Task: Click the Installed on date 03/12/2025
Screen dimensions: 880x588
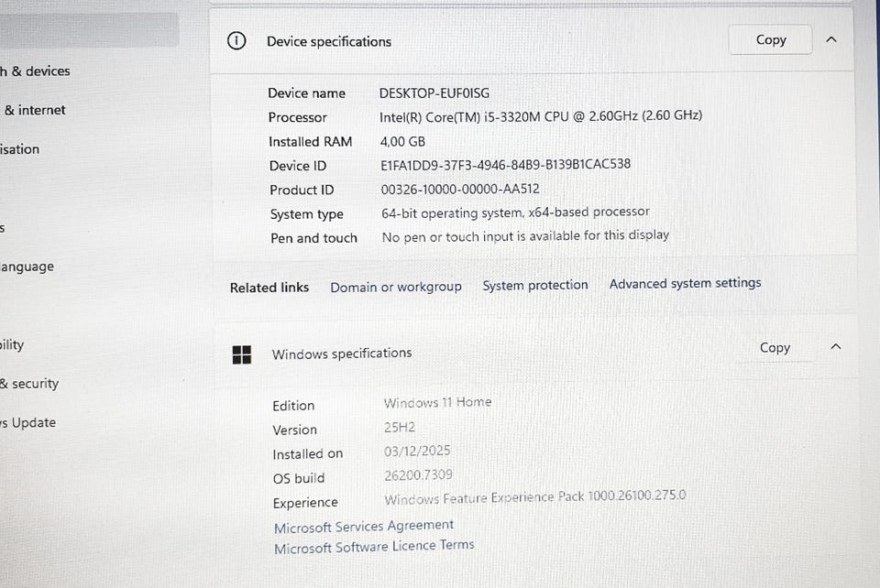Action: point(417,451)
